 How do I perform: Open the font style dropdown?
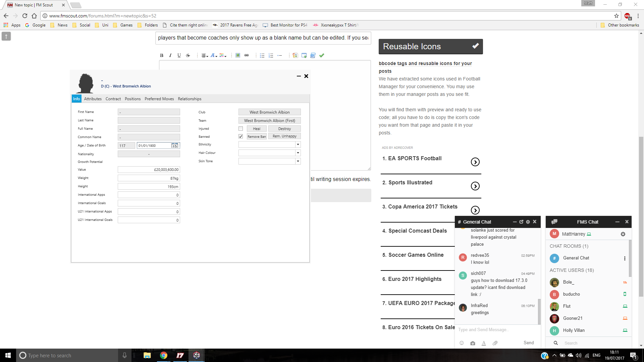point(214,56)
